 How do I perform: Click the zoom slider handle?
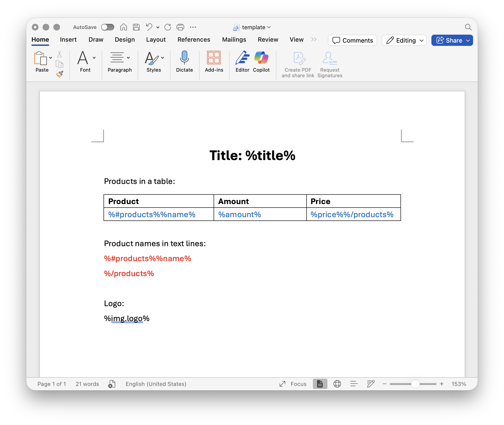415,384
